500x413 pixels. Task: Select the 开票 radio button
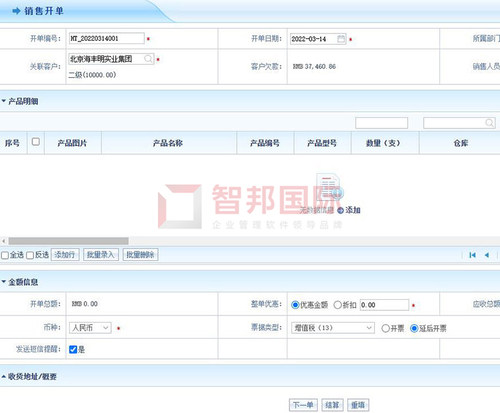[x=385, y=328]
